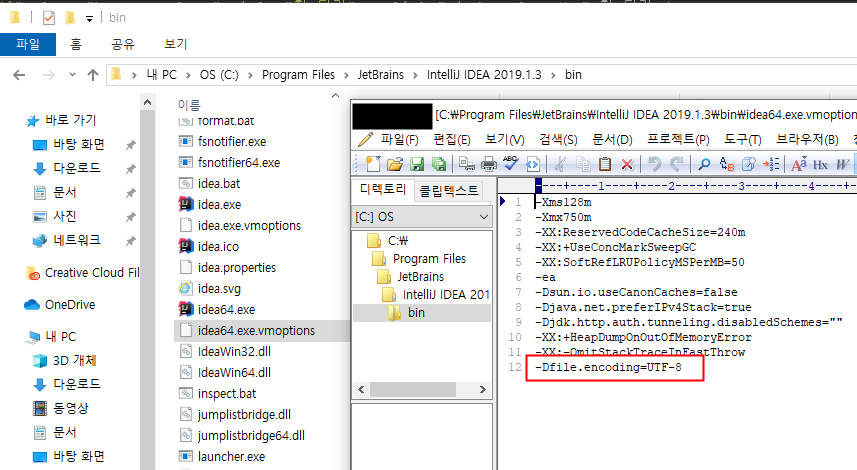
Task: Click the Explorer 보기 ribbon tab
Action: (x=176, y=44)
